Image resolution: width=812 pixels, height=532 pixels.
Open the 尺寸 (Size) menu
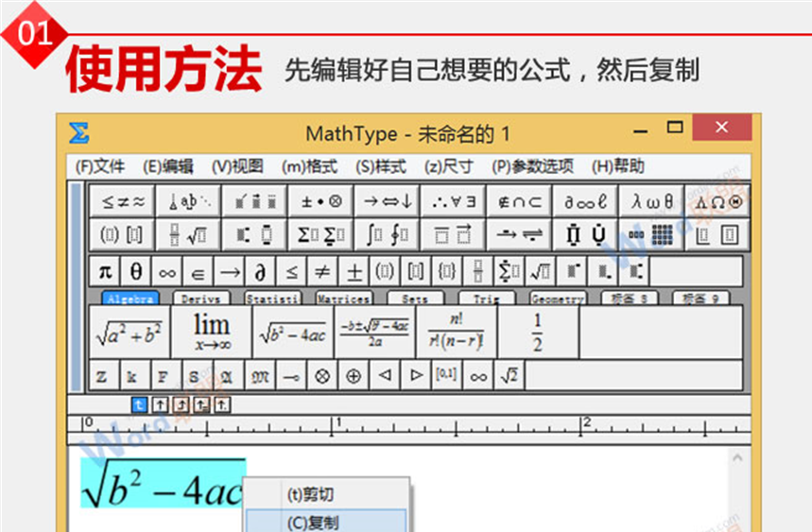(448, 166)
